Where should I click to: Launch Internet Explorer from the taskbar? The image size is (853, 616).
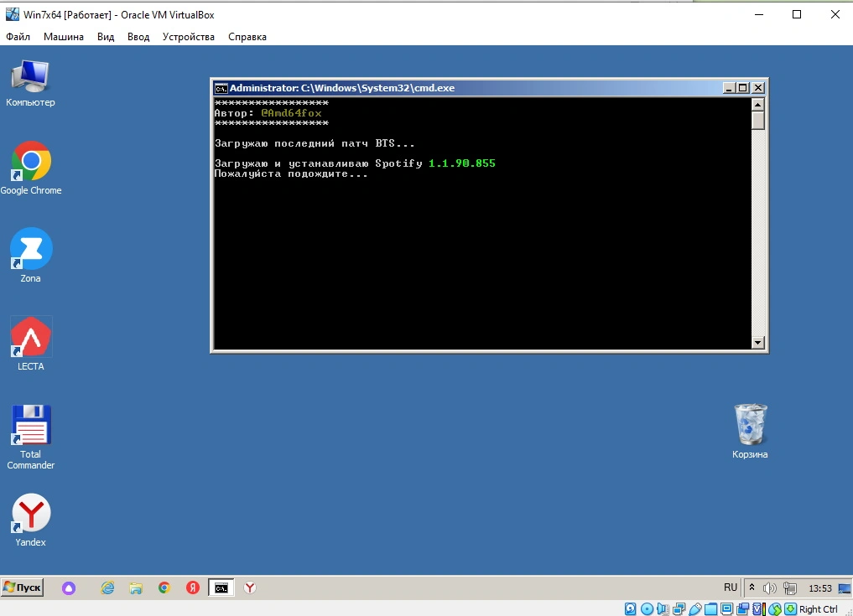pyautogui.click(x=107, y=588)
